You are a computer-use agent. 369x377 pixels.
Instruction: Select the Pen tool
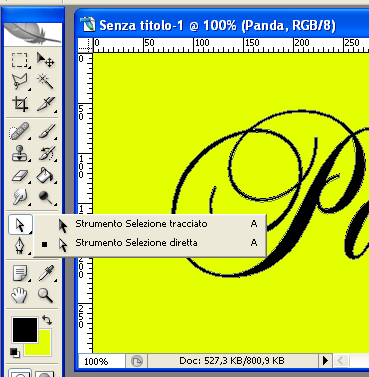click(x=20, y=247)
